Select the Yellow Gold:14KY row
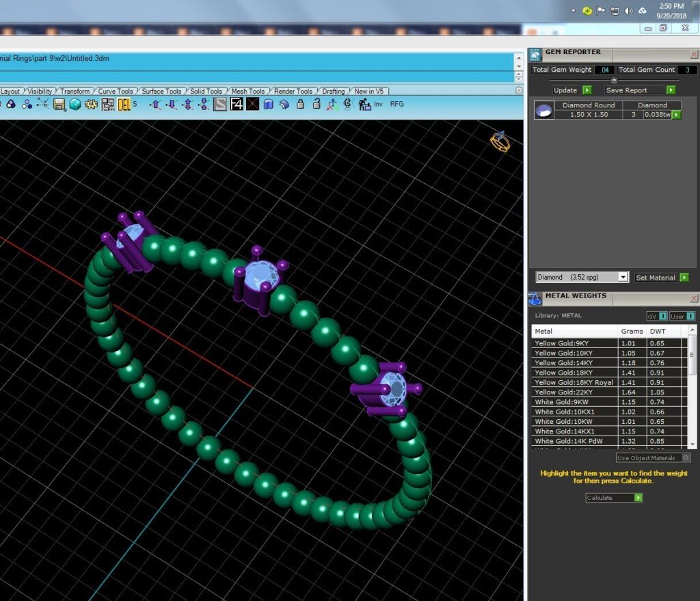Image resolution: width=700 pixels, height=601 pixels. (x=609, y=363)
